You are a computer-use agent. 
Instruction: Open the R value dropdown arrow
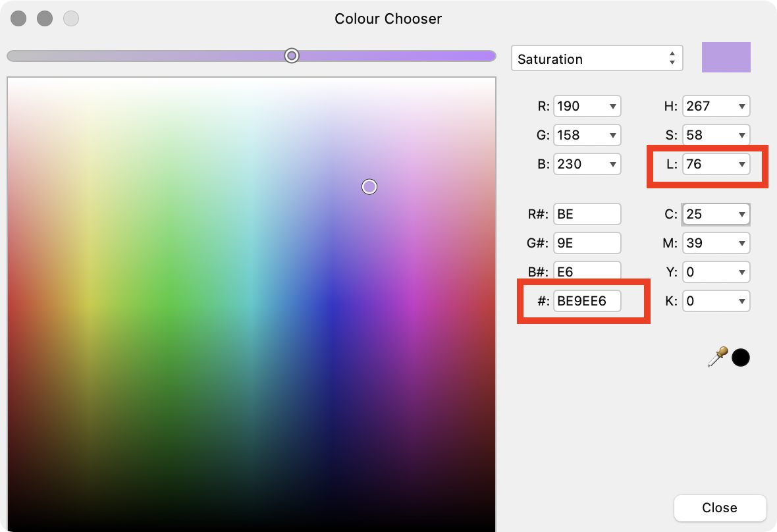[x=614, y=106]
